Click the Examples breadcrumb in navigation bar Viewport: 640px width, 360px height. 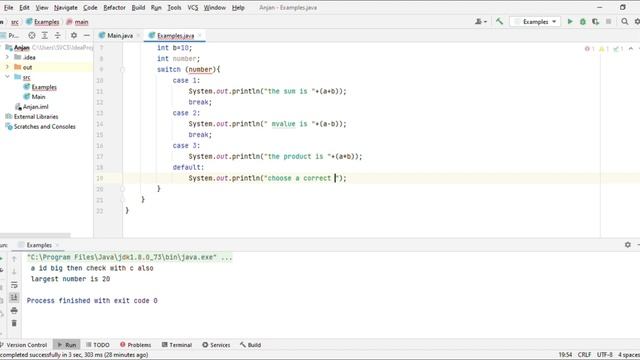click(x=42, y=22)
